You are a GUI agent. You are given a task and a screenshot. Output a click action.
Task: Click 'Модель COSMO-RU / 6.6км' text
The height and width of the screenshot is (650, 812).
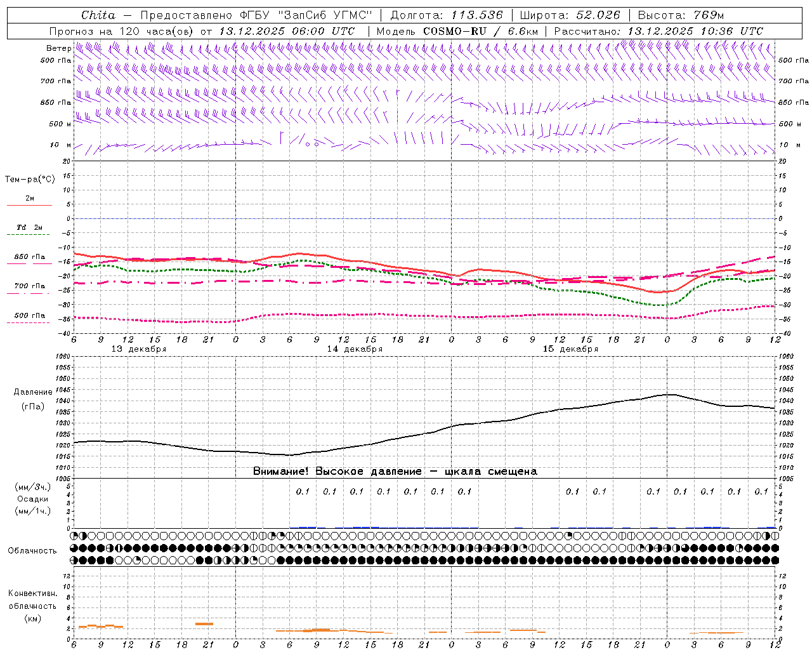pos(457,31)
